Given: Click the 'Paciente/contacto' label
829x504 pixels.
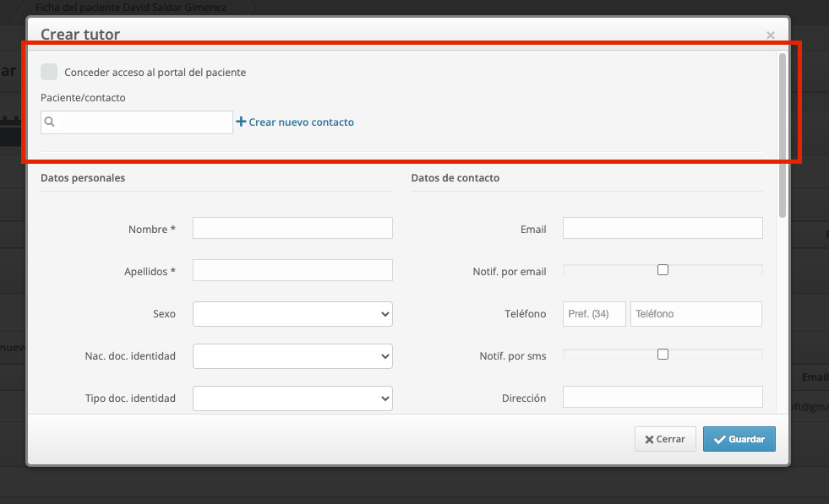Looking at the screenshot, I should pos(83,98).
